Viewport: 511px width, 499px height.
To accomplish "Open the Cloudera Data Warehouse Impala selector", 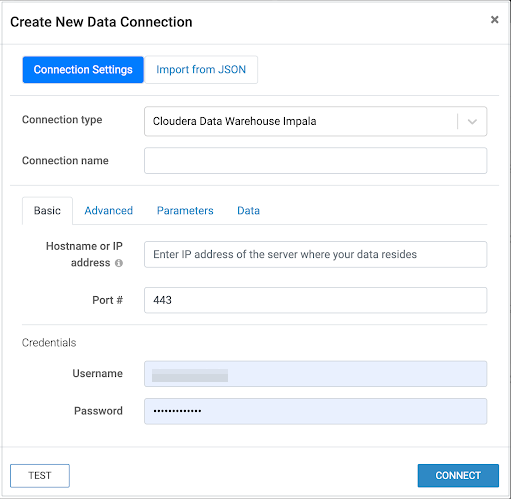I will click(x=315, y=121).
